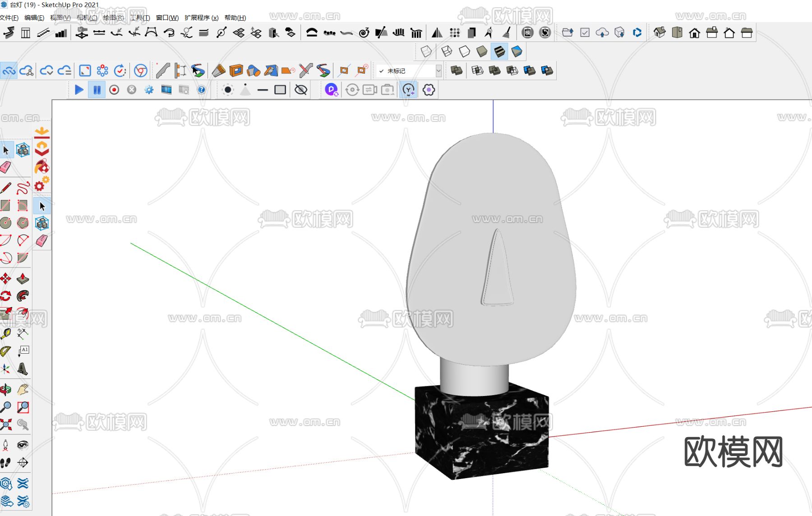
Task: Open the 窗口(W) window menu
Action: coord(167,18)
